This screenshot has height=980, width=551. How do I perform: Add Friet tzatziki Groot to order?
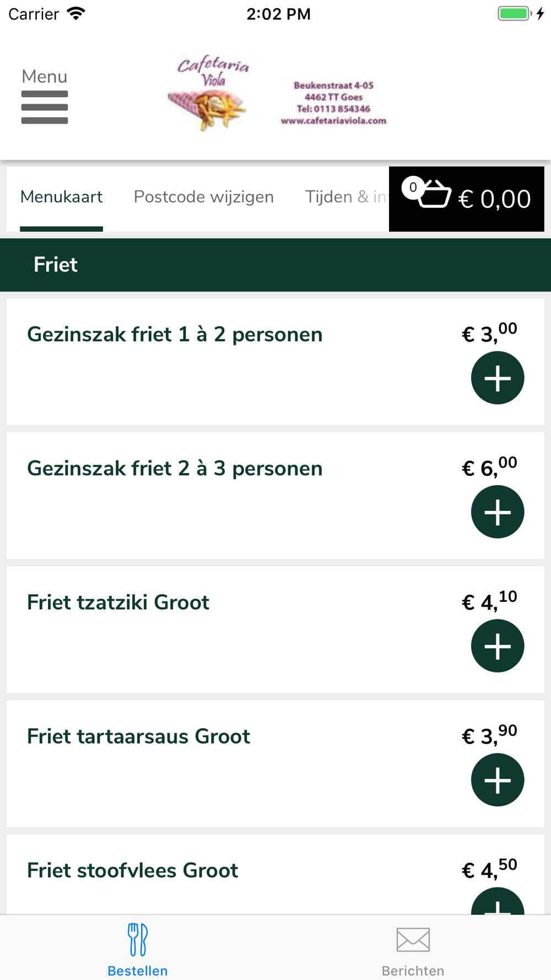pyautogui.click(x=497, y=646)
